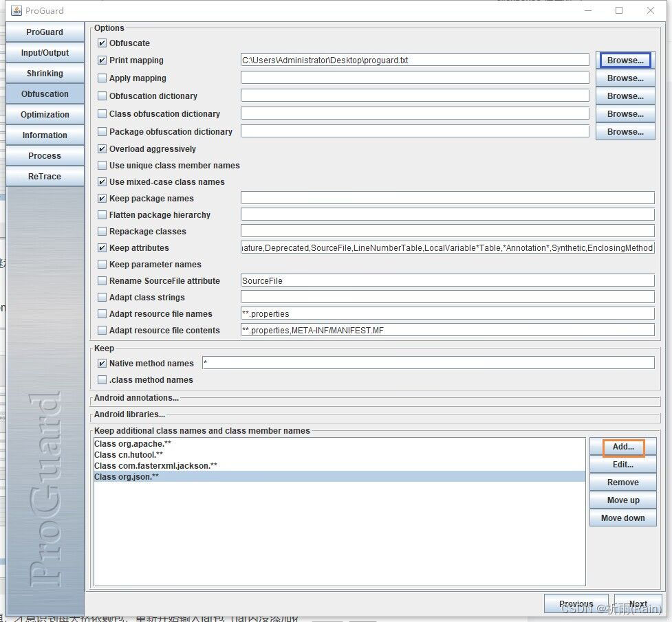The image size is (672, 622).
Task: Select Class com.fasterxml.jackson.** entry
Action: tap(339, 466)
